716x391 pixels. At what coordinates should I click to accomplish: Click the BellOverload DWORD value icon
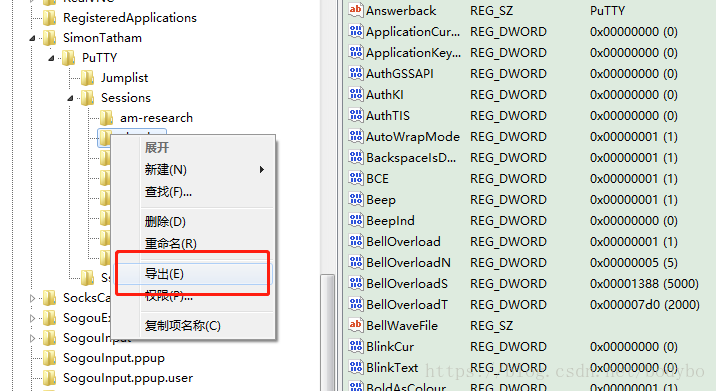(356, 241)
